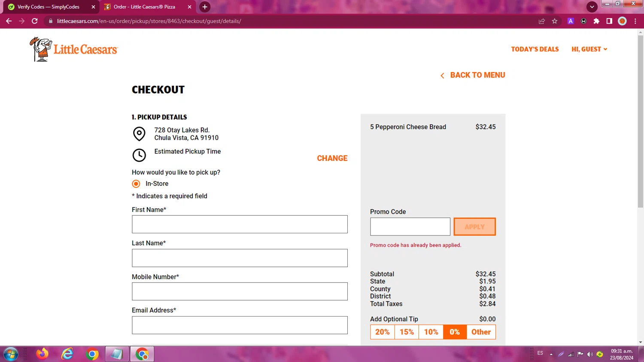Image resolution: width=644 pixels, height=362 pixels.
Task: Click the Promo Code input field
Action: tap(410, 226)
